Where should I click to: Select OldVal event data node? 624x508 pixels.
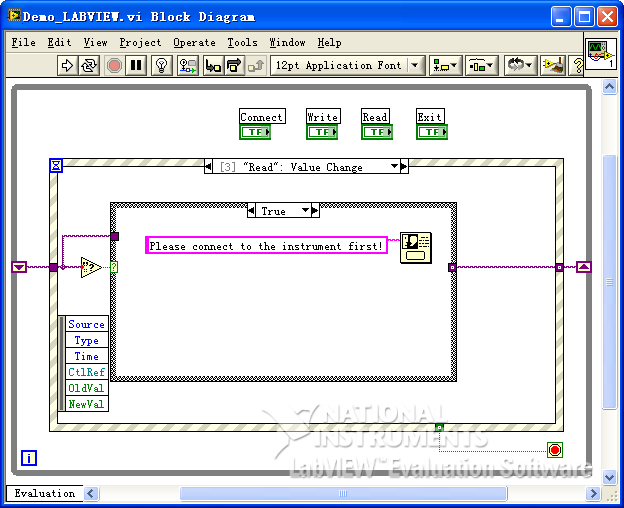pyautogui.click(x=86, y=388)
